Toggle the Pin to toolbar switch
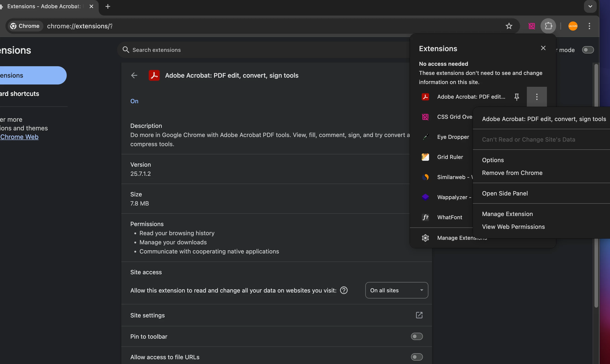This screenshot has width=610, height=364. click(417, 336)
